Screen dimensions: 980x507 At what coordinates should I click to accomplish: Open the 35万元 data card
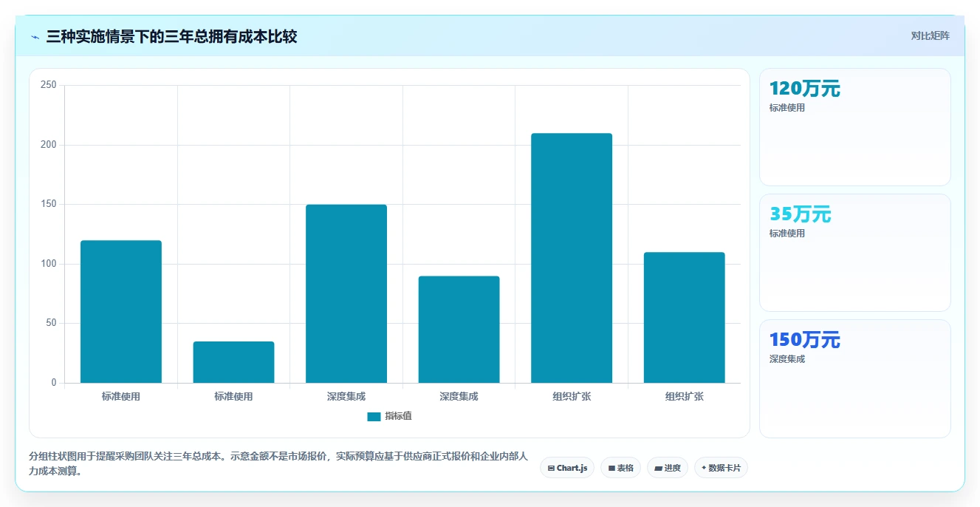[x=855, y=253]
